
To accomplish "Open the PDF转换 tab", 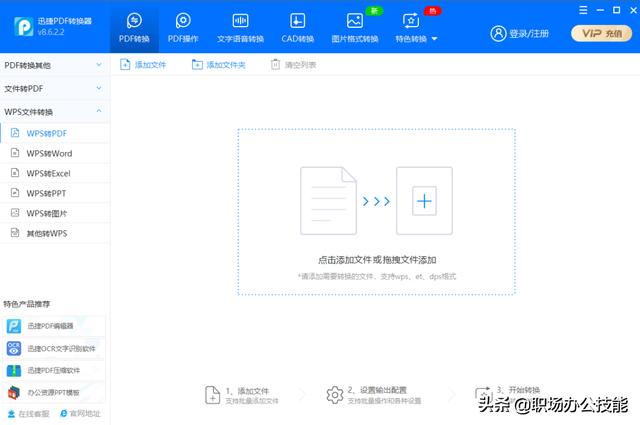I will click(x=134, y=29).
